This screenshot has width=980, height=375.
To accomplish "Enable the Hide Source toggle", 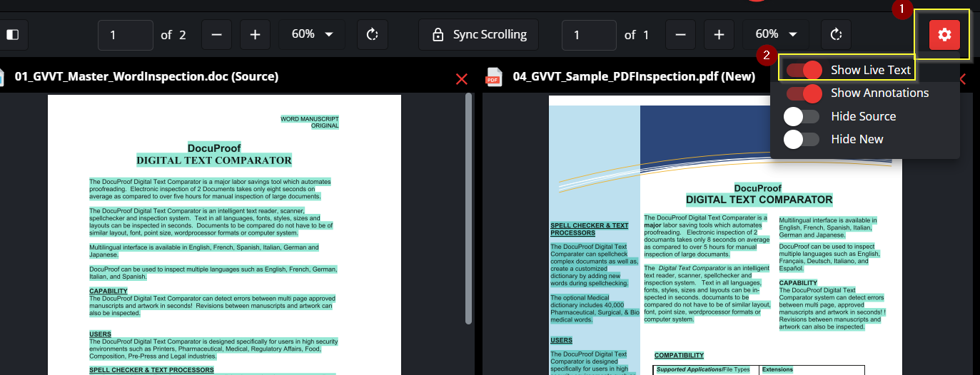I will tap(802, 116).
